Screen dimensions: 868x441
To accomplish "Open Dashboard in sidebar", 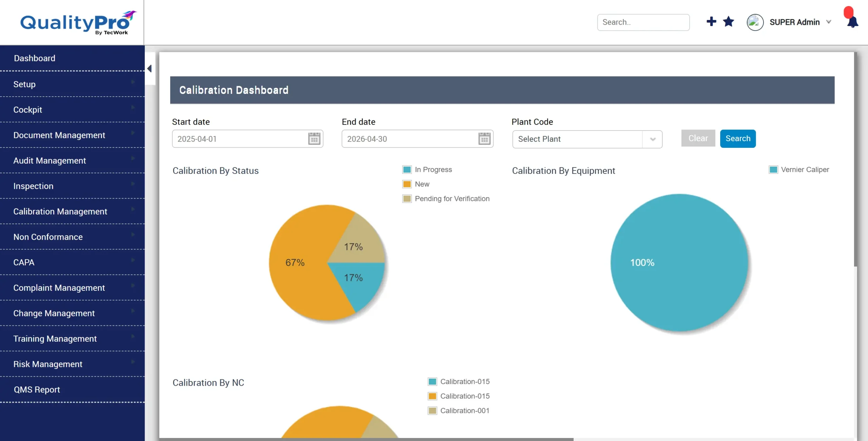I will point(72,58).
